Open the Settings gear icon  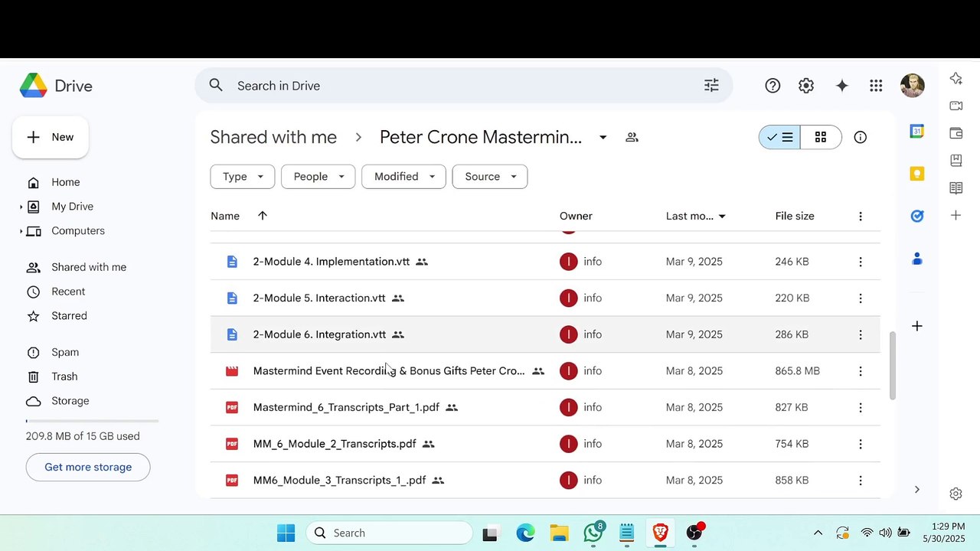(x=806, y=86)
